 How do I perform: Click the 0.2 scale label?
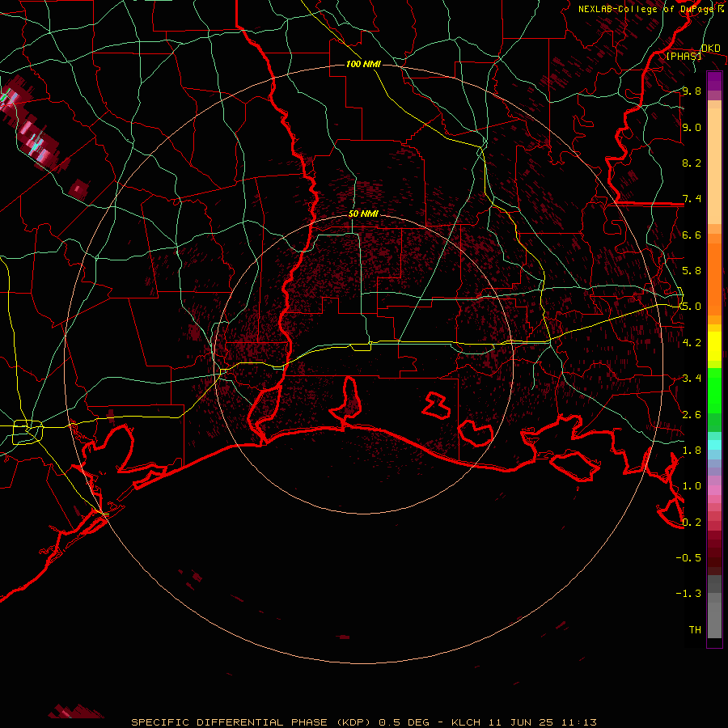click(692, 522)
